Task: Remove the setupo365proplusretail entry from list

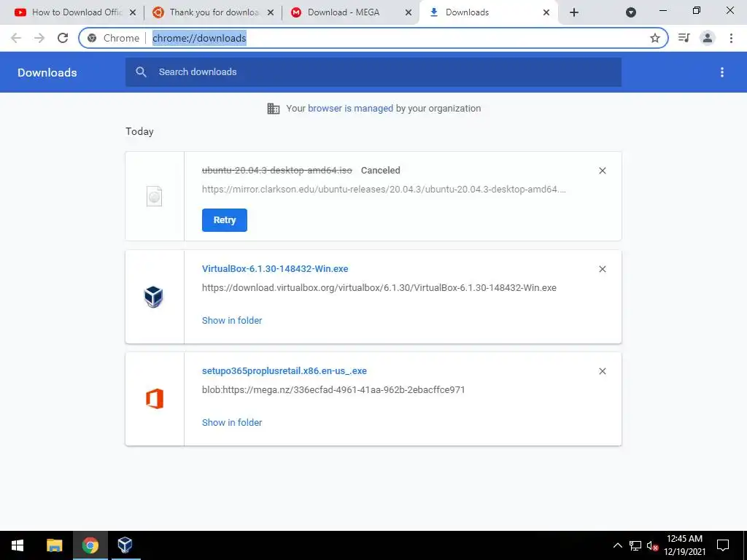Action: [x=602, y=371]
